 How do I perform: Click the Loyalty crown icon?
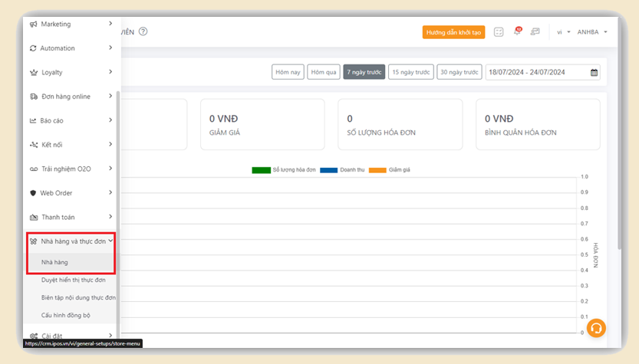point(33,73)
